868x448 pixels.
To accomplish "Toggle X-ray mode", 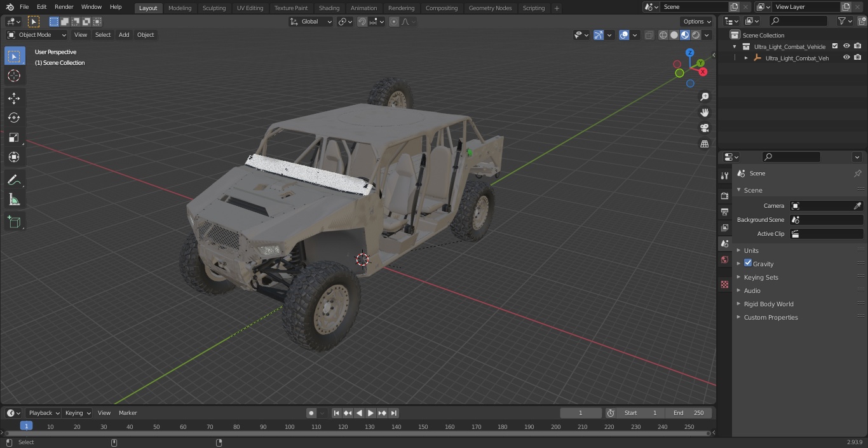I will pyautogui.click(x=649, y=35).
